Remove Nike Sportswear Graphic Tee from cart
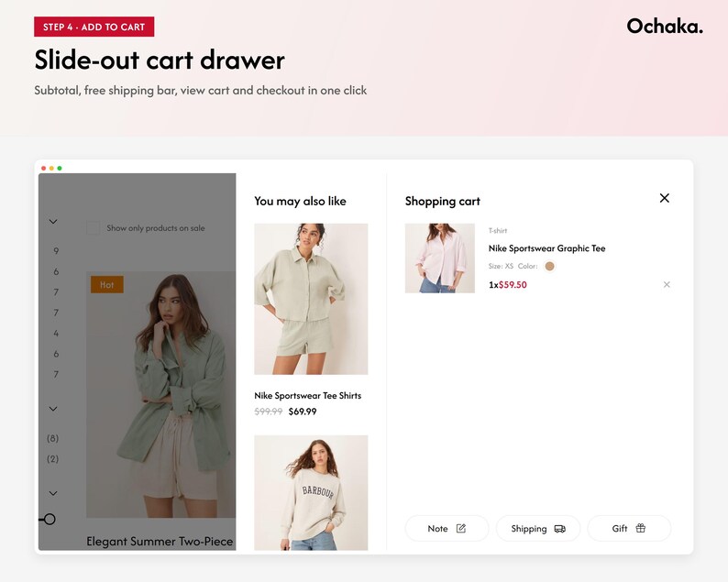 click(667, 284)
